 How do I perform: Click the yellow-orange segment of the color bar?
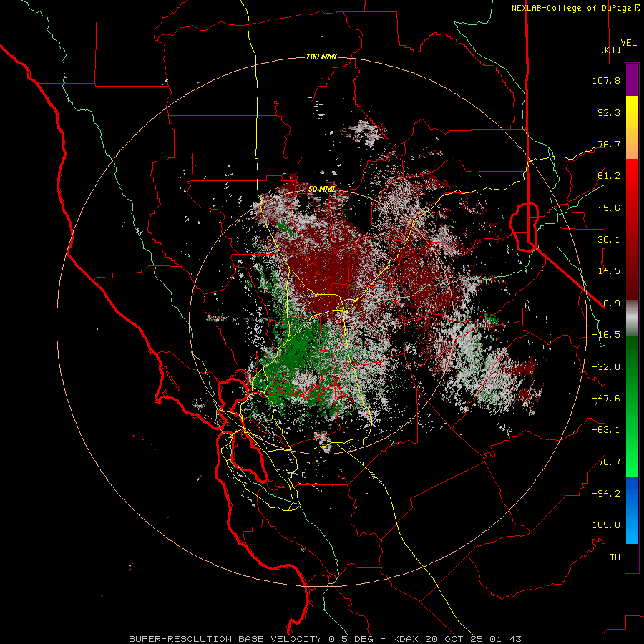click(632, 127)
